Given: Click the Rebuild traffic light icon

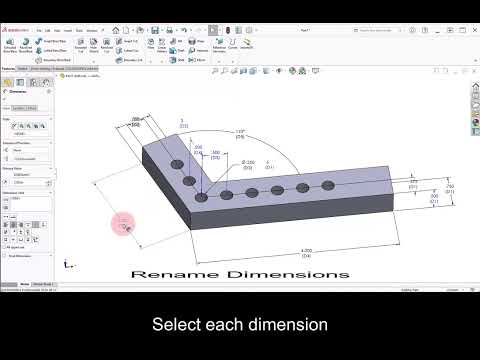Looking at the screenshot, I should point(228,30).
